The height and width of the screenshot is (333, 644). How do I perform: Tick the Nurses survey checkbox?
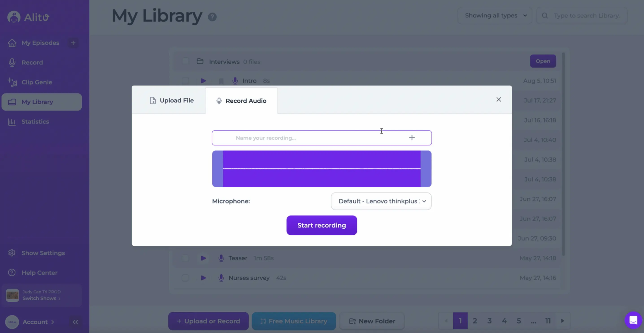point(185,278)
